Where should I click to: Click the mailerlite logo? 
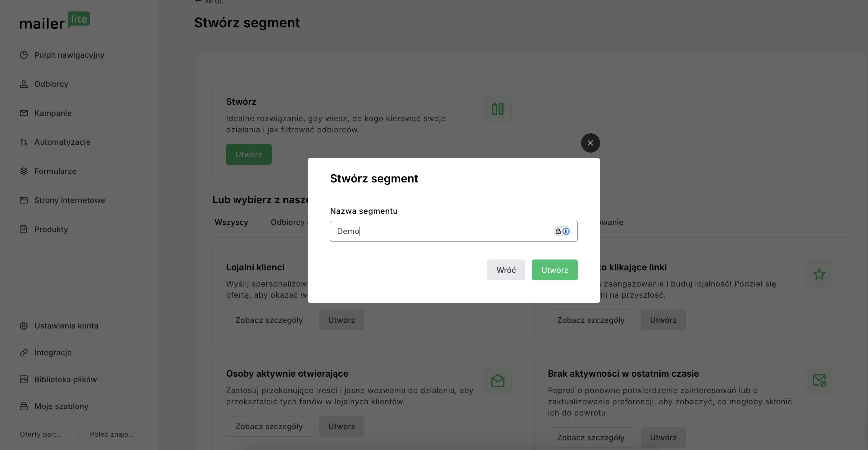[x=55, y=21]
